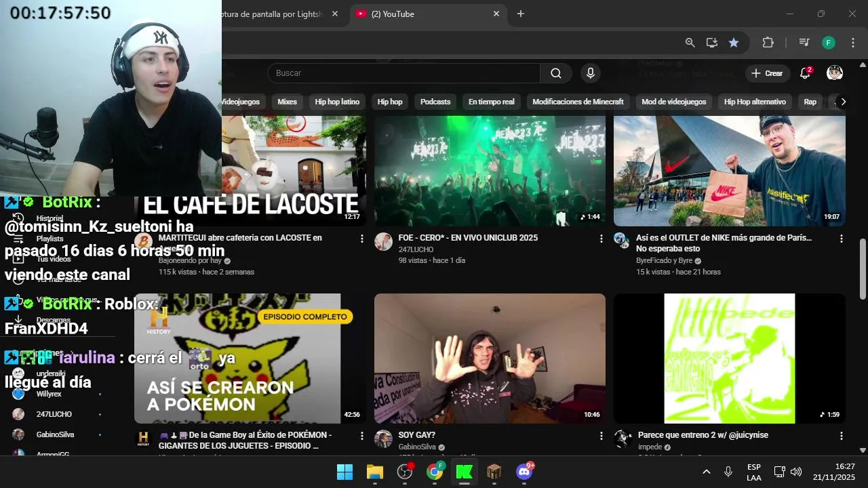Open the impede channel link
This screenshot has width=868, height=488.
[650, 447]
